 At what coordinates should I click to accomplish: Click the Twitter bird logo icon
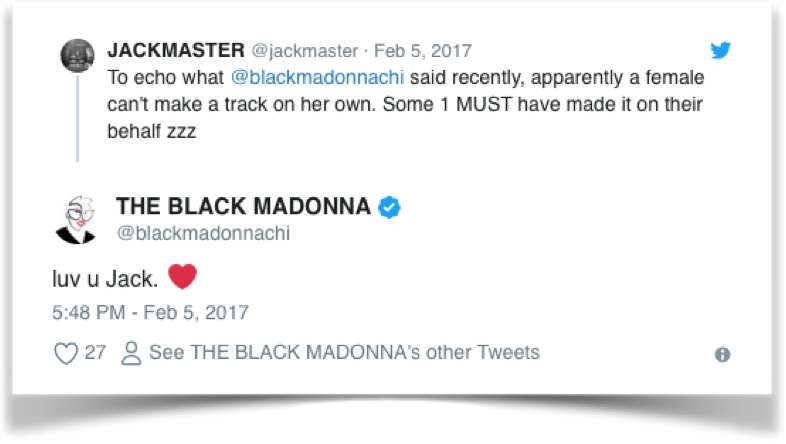tap(722, 50)
